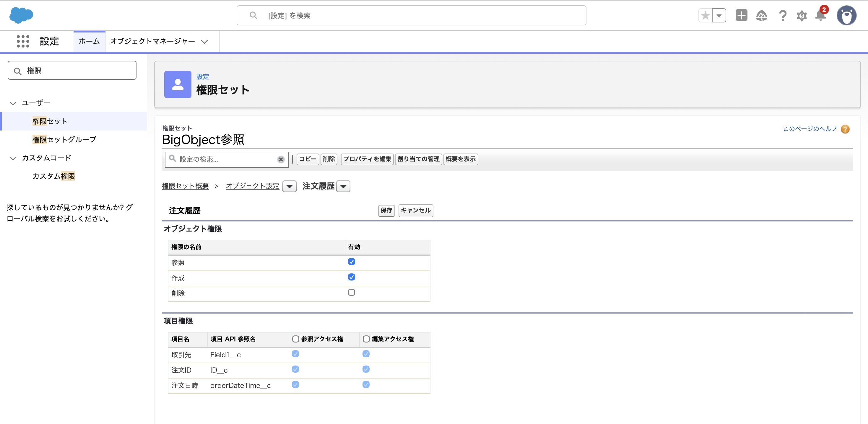Image resolution: width=868 pixels, height=424 pixels.
Task: Click the purple 権限セット header icon
Action: 178,84
